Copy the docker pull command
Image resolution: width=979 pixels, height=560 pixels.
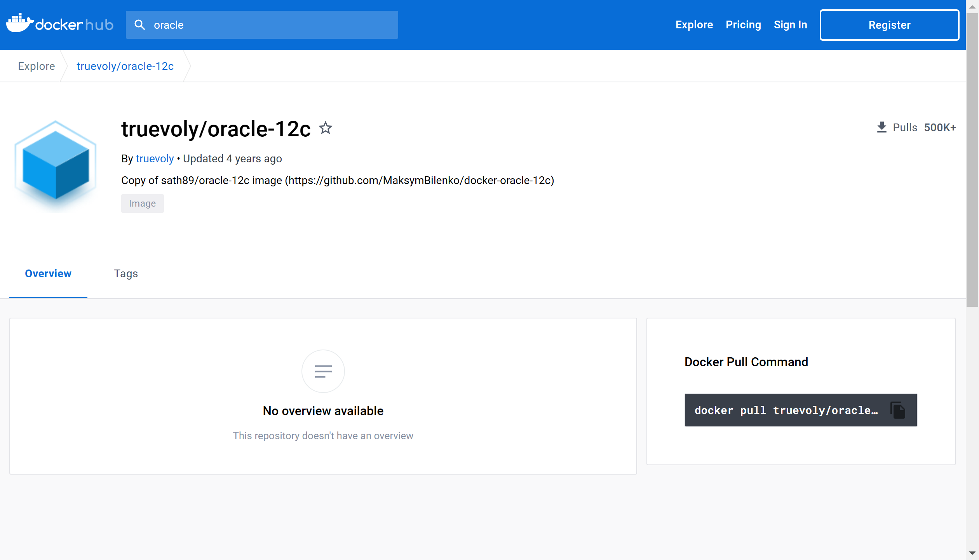(898, 410)
